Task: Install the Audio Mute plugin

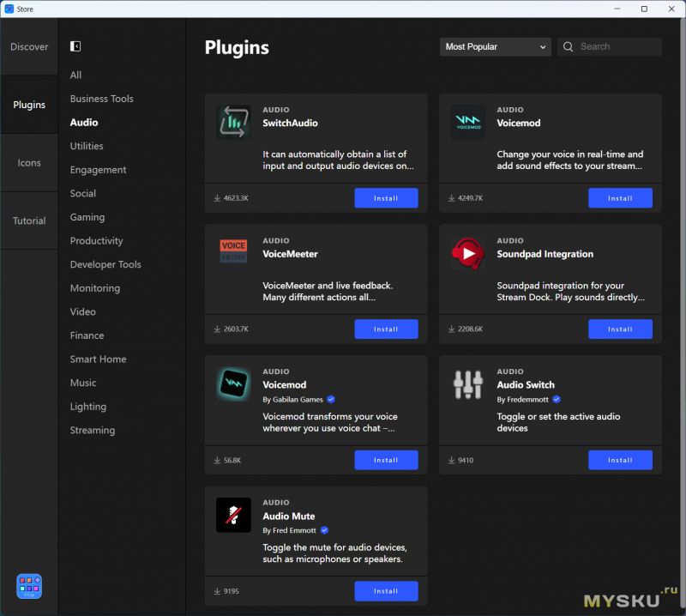Action: click(386, 591)
